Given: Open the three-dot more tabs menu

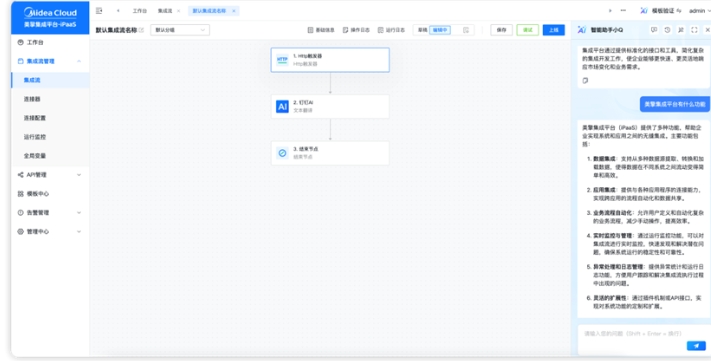Looking at the screenshot, I should tap(623, 10).
